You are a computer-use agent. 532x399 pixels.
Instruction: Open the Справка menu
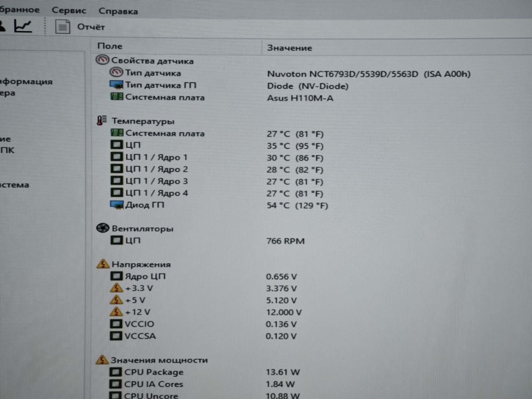coord(118,11)
